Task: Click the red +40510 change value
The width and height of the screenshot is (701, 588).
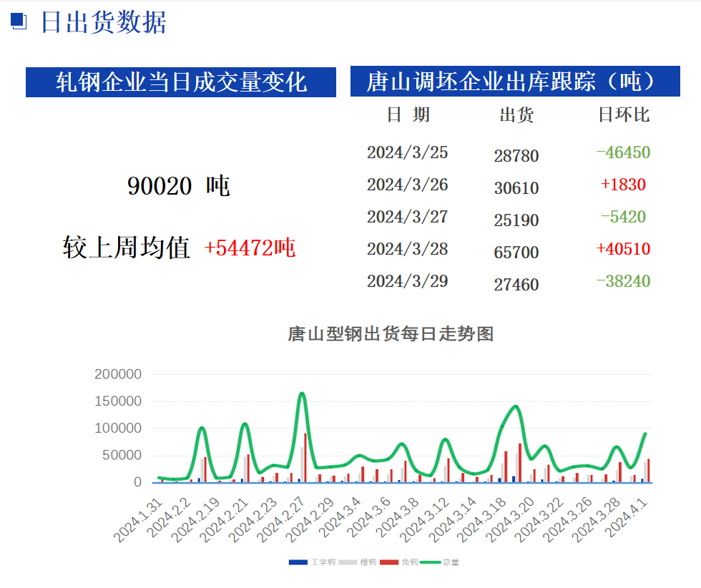Action: [623, 249]
